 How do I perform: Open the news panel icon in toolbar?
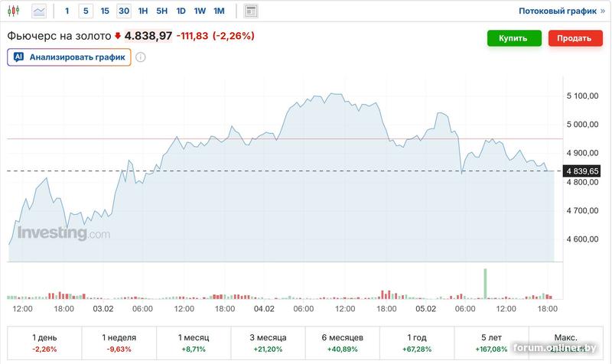point(251,11)
